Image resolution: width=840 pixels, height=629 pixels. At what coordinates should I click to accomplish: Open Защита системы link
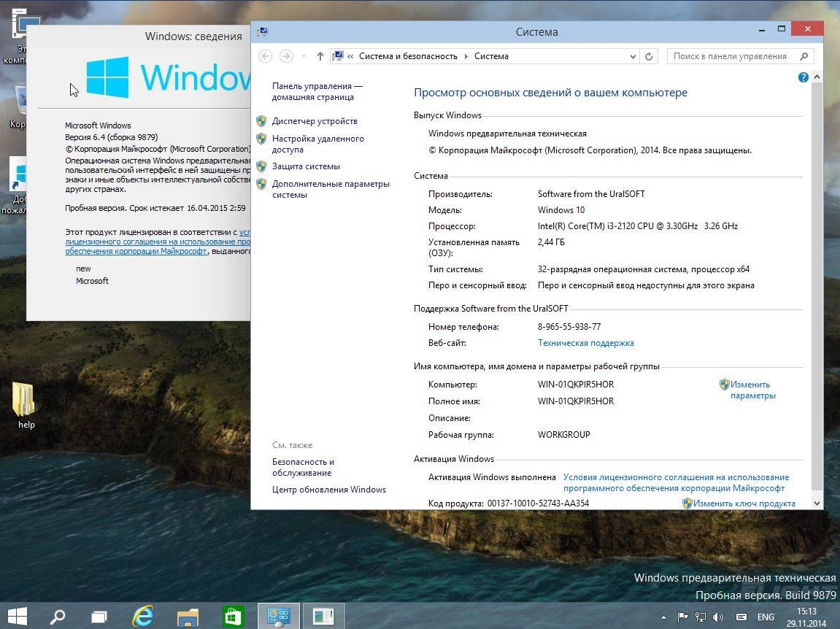coord(306,166)
